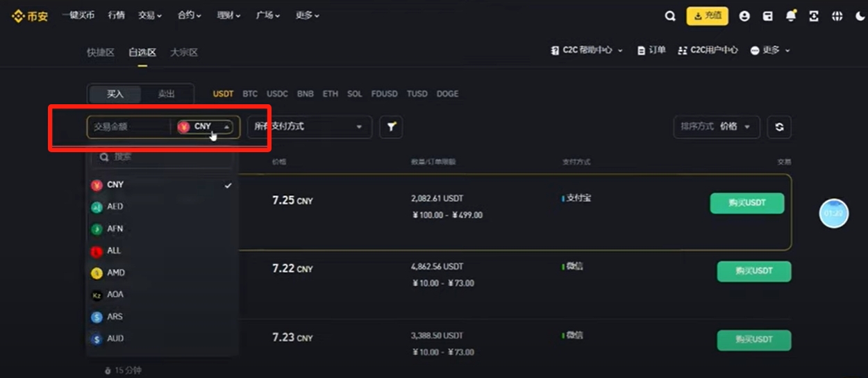
Task: Refresh the offers list
Action: (x=779, y=126)
